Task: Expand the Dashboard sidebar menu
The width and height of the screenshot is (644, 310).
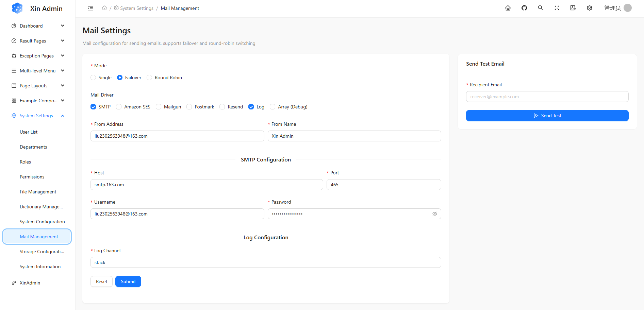Action: 37,26
